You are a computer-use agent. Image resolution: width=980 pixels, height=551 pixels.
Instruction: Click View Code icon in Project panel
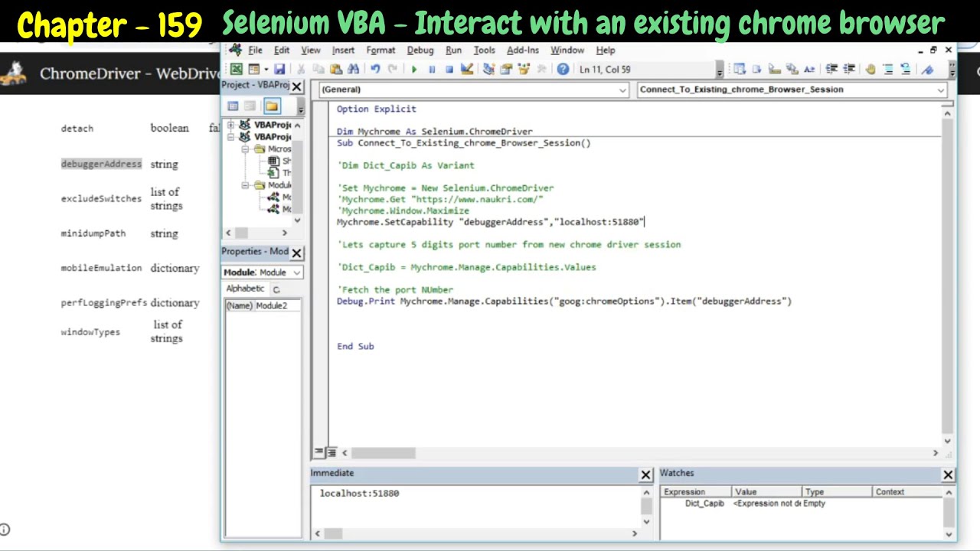click(233, 106)
